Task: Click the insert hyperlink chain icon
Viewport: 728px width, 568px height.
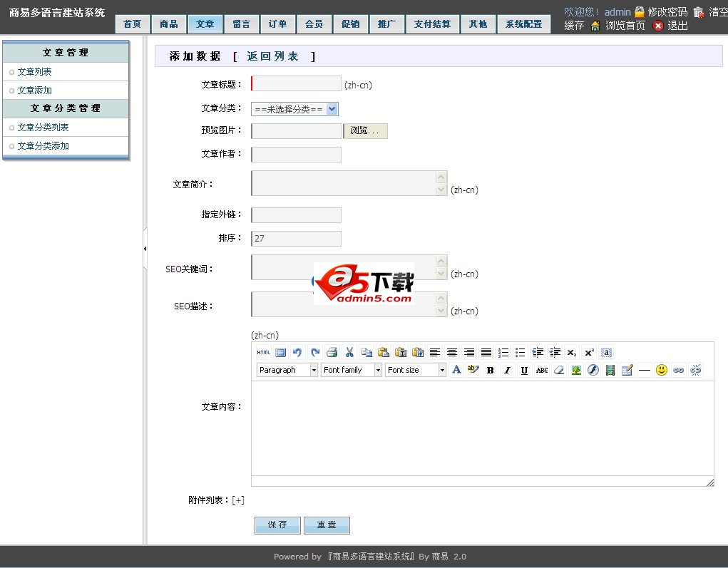Action: pos(679,371)
